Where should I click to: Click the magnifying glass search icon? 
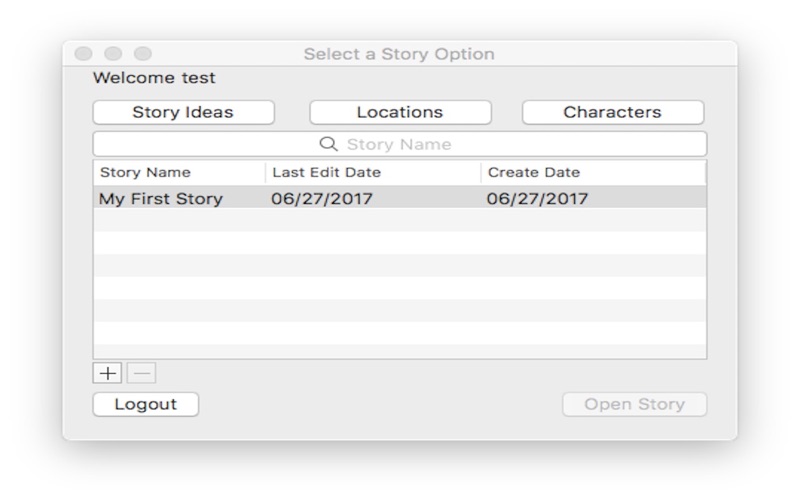click(328, 144)
